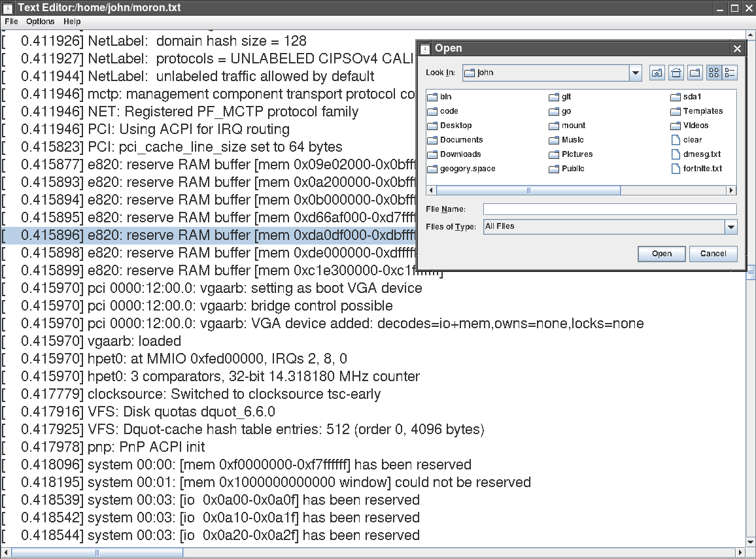Switch file chooser to List view
The height and width of the screenshot is (559, 756).
[714, 73]
